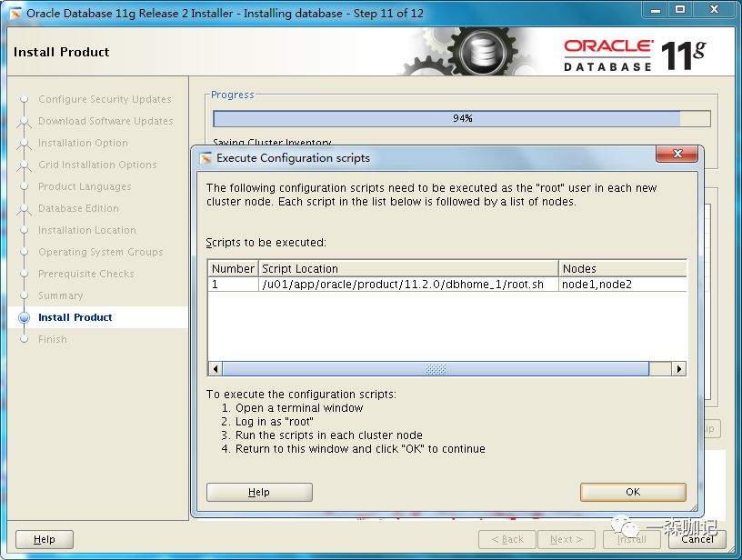Click Help button at installer bottom left
Viewport: 742px width, 560px height.
coord(45,539)
